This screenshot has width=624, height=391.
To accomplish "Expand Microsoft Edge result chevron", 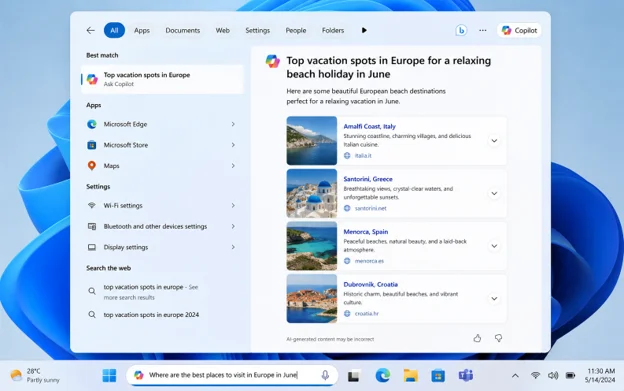I will click(x=233, y=124).
